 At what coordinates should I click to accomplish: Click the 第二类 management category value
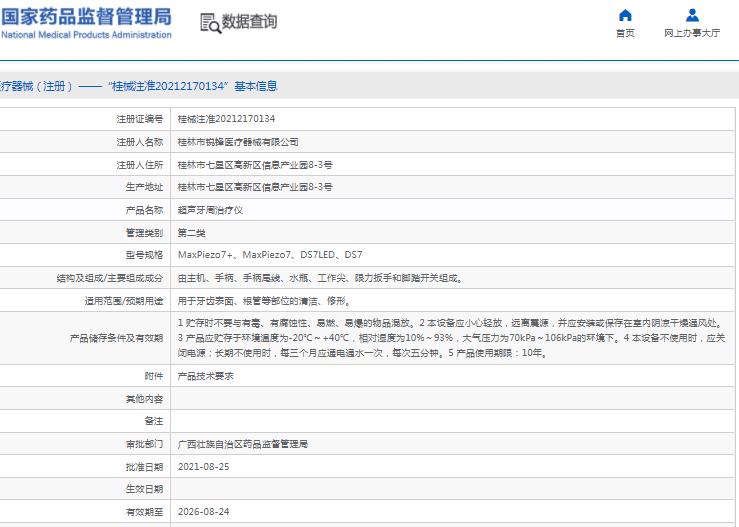tap(194, 232)
